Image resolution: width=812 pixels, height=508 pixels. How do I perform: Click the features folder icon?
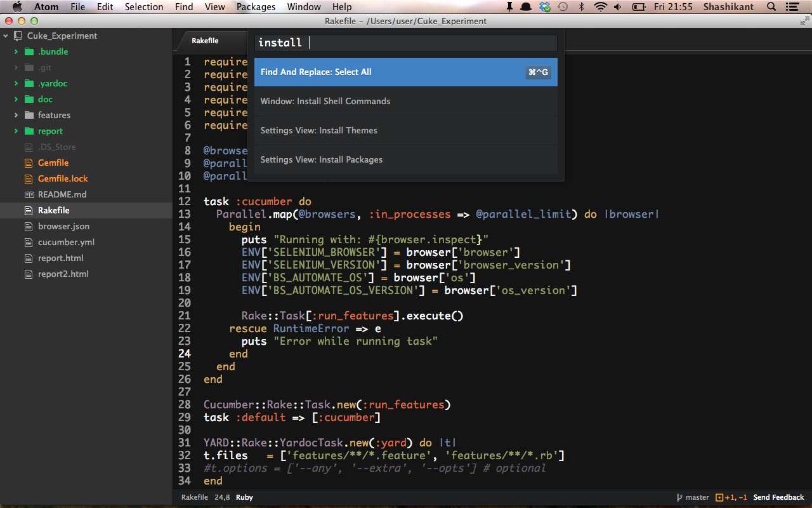click(29, 115)
